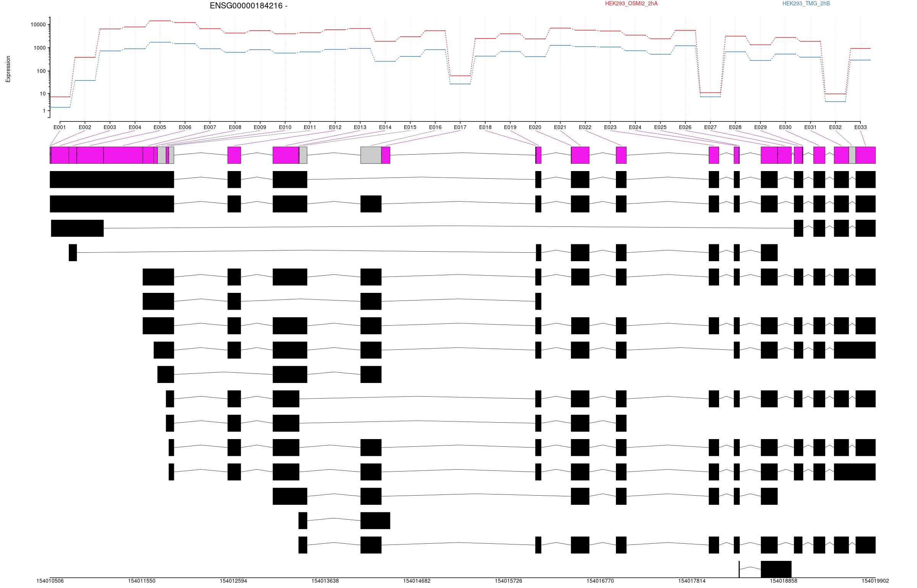917x588 pixels.
Task: Click genomic coordinate 154017814
Action: click(692, 581)
